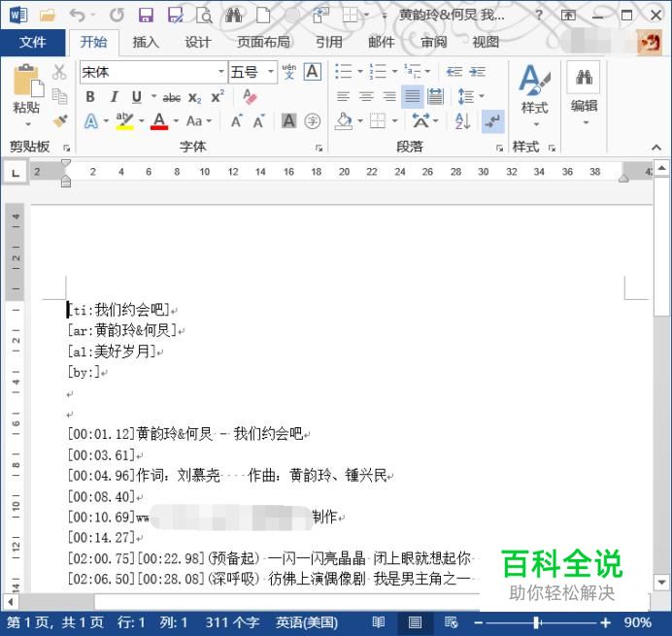
Task: Click the Distributed alignment icon
Action: pos(435,96)
